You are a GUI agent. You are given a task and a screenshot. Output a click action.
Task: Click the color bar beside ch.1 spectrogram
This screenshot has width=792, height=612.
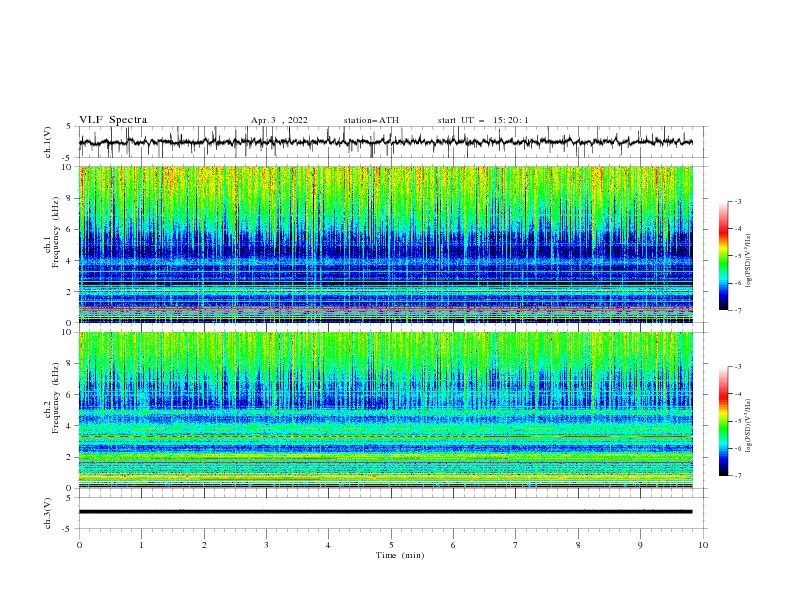pos(723,256)
